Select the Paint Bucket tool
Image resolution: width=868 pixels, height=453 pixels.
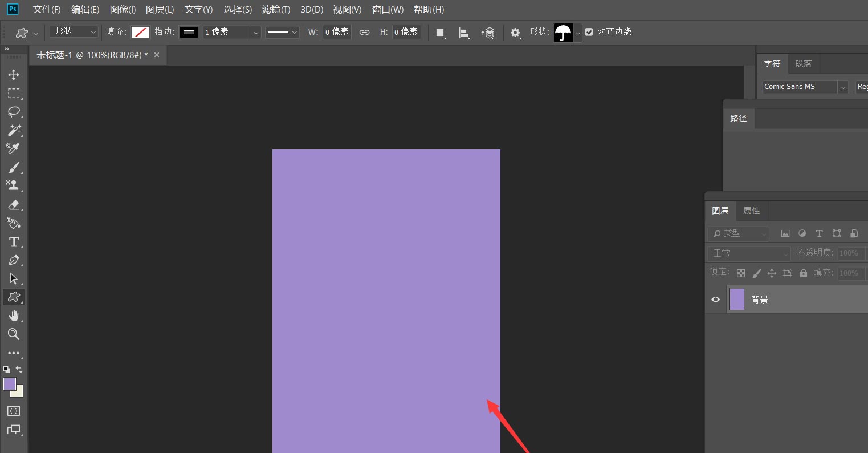click(x=14, y=223)
